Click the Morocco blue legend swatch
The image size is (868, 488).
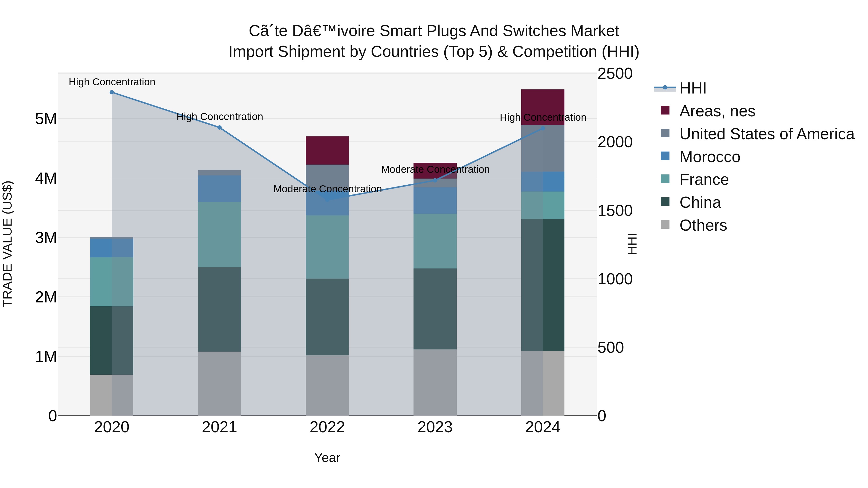[x=665, y=156]
